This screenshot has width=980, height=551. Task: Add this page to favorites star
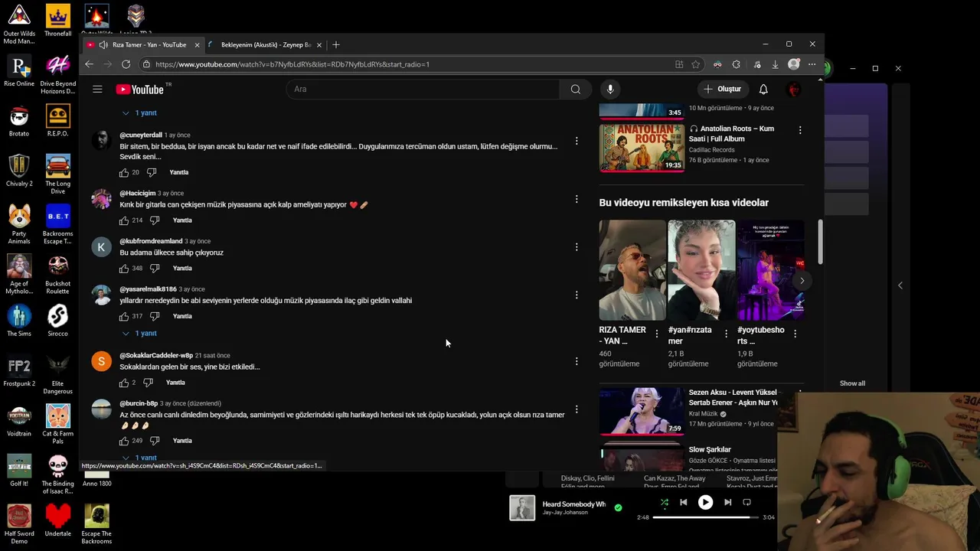pyautogui.click(x=695, y=64)
